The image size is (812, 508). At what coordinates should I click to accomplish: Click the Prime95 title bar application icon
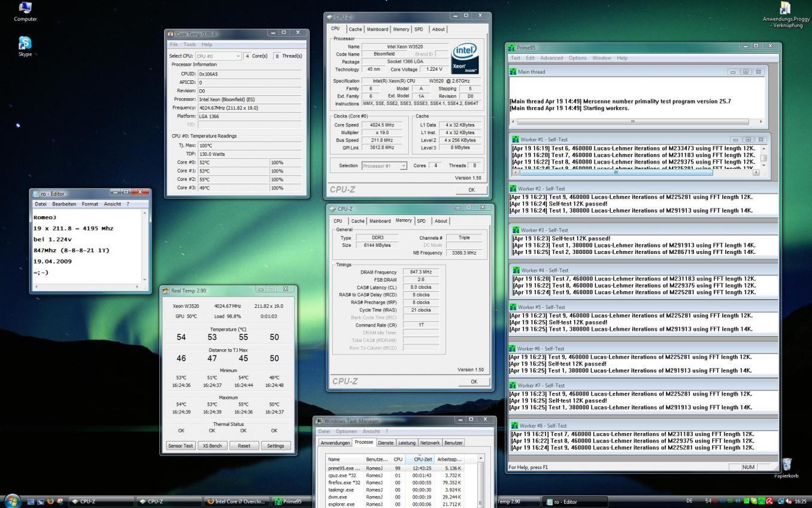512,47
